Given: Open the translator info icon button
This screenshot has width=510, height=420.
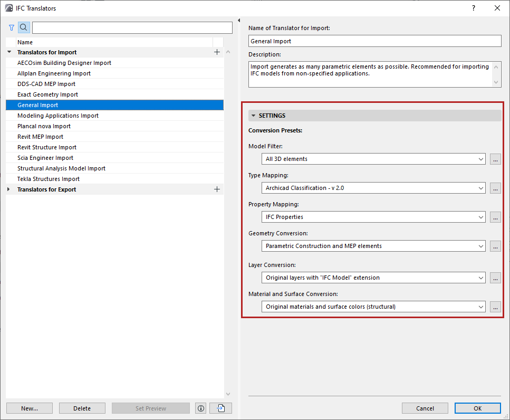Looking at the screenshot, I should click(201, 408).
